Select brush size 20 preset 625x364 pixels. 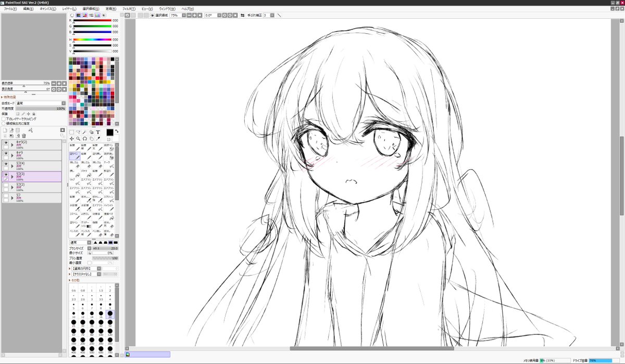point(110,315)
